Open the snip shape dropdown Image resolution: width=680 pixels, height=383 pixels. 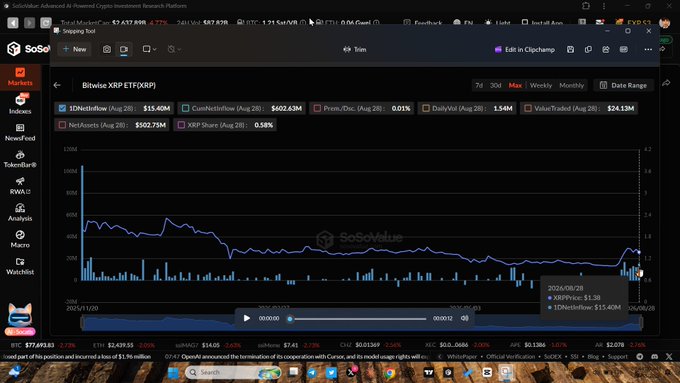149,49
